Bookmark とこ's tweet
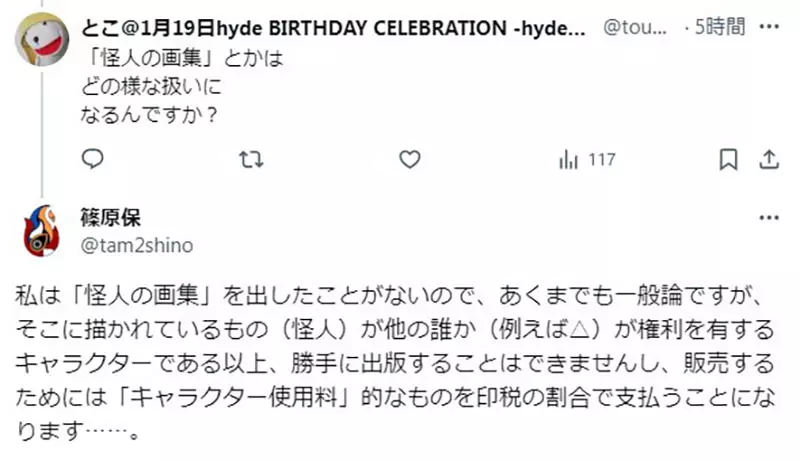800x460 pixels. pyautogui.click(x=729, y=159)
